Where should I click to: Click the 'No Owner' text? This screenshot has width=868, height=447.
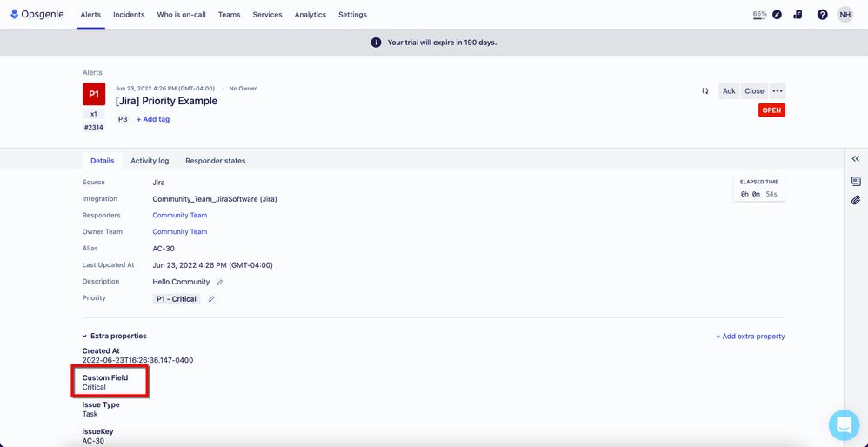coord(243,89)
